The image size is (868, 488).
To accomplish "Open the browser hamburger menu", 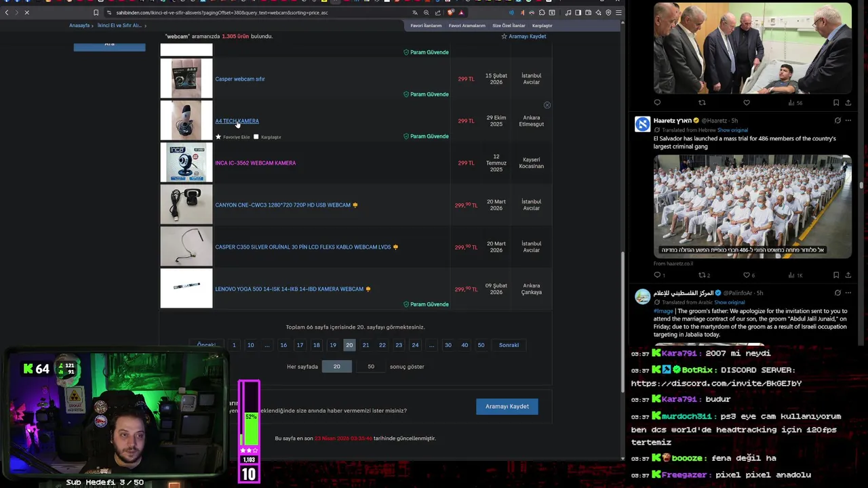I will [618, 12].
